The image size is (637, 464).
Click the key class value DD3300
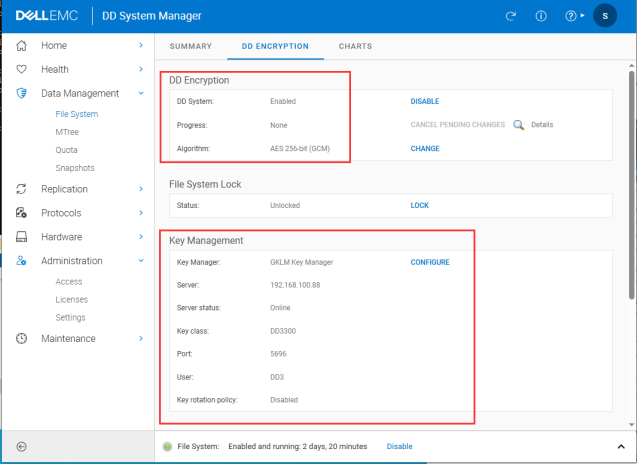coord(283,331)
